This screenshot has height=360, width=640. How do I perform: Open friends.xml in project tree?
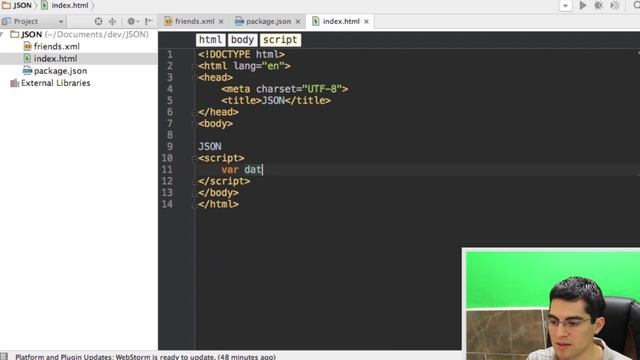(56, 47)
